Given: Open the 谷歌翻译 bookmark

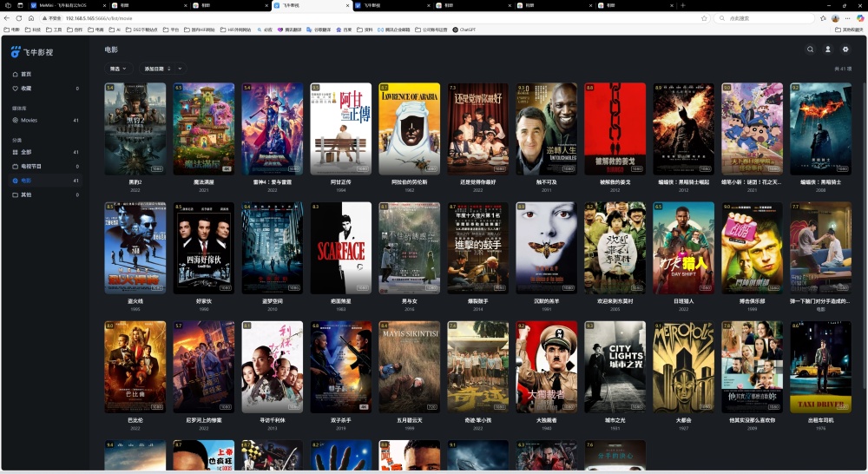Looking at the screenshot, I should 319,30.
